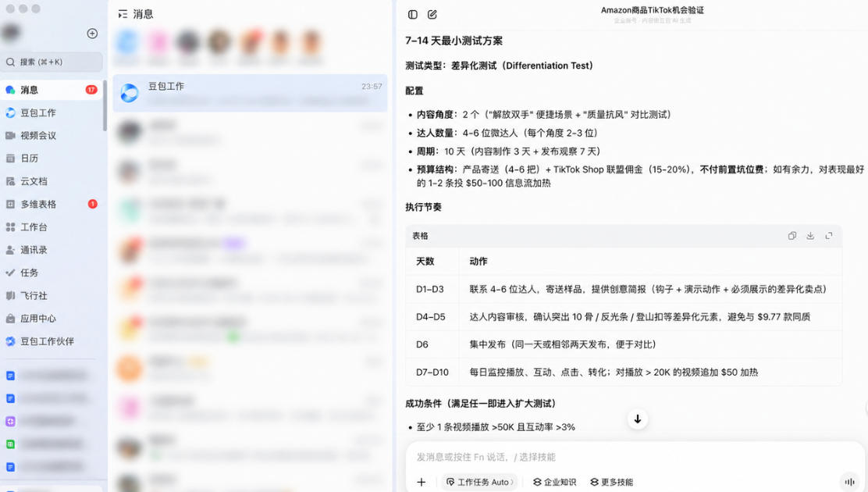Click the 执行节奏 heading

point(424,207)
